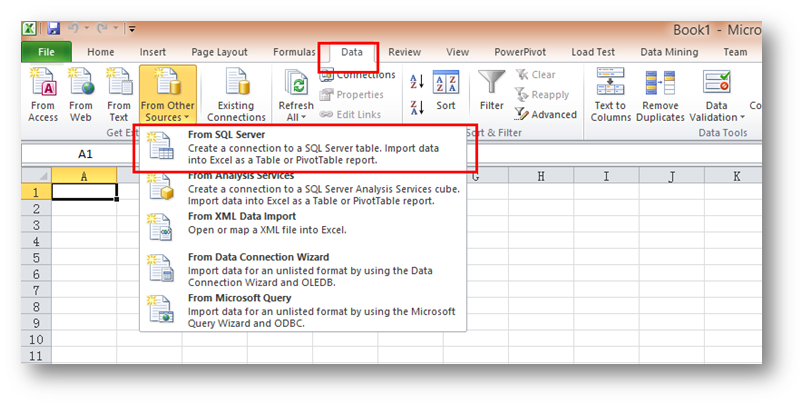Click the Text to Columns icon

610,82
